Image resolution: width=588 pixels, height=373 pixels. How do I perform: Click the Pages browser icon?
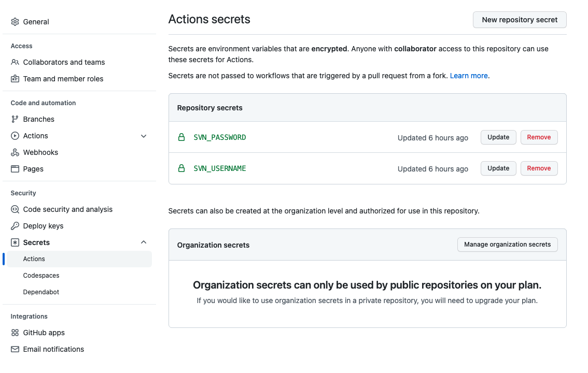(x=15, y=169)
